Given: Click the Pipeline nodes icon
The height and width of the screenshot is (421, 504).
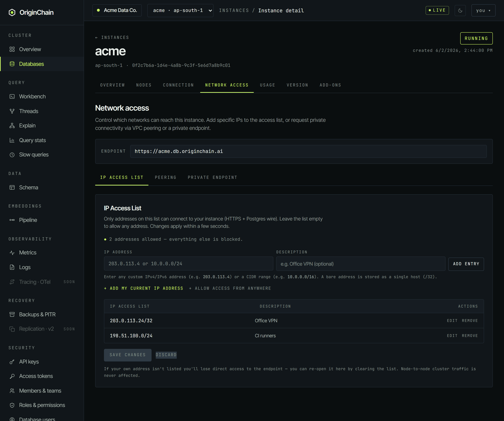Looking at the screenshot, I should pyautogui.click(x=12, y=220).
